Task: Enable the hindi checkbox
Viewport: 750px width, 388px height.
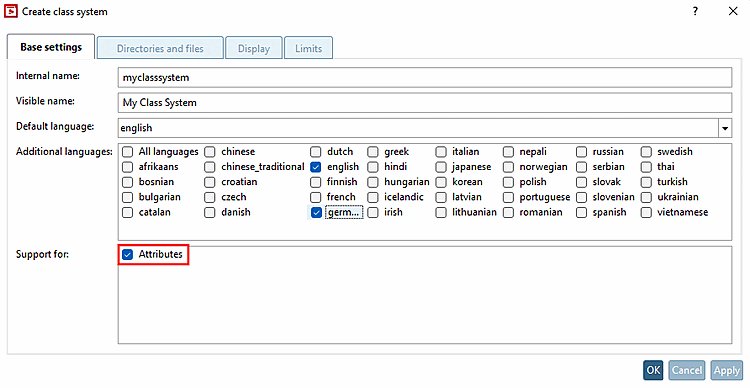Action: tap(373, 167)
